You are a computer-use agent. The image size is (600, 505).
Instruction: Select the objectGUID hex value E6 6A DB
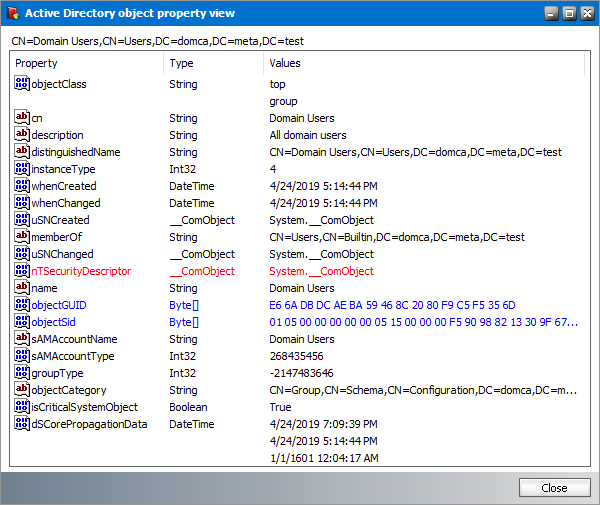click(392, 305)
